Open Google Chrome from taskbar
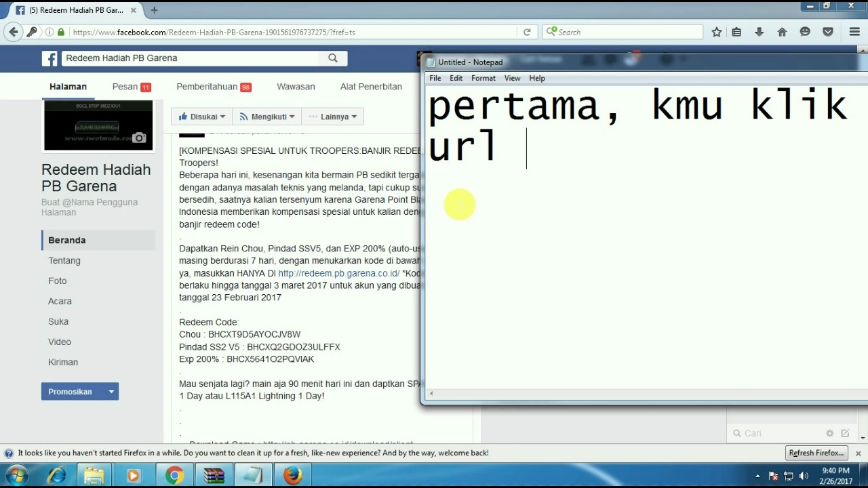Image resolution: width=868 pixels, height=488 pixels. click(x=174, y=476)
